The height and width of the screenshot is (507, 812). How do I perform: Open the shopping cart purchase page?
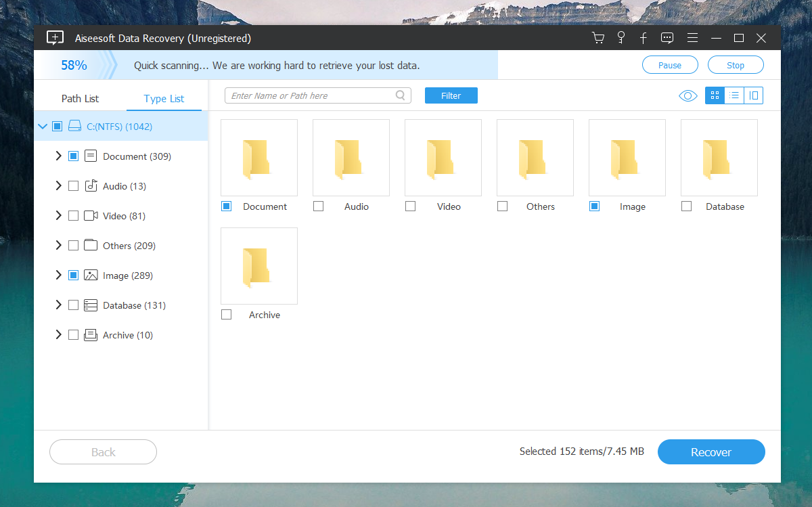click(598, 38)
